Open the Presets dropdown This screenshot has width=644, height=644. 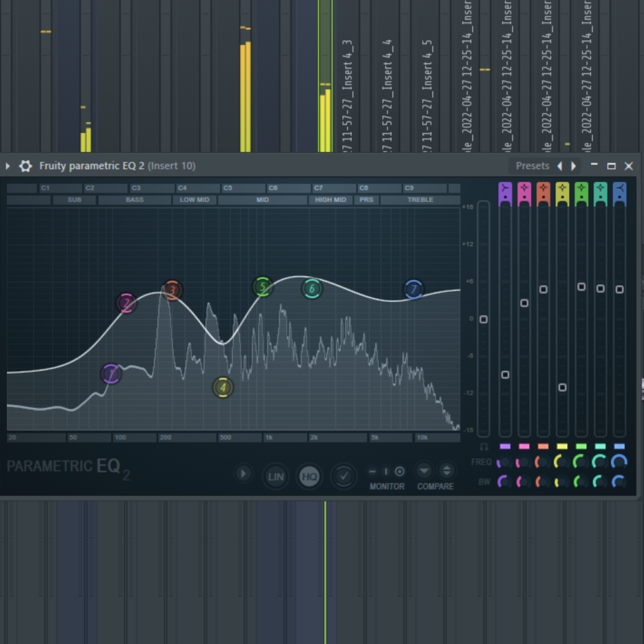pyautogui.click(x=532, y=166)
